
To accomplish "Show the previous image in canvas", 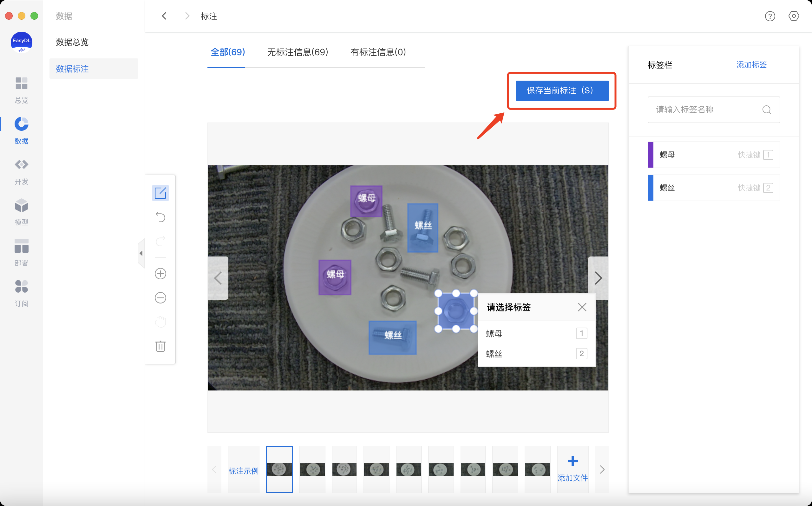I will [x=218, y=278].
